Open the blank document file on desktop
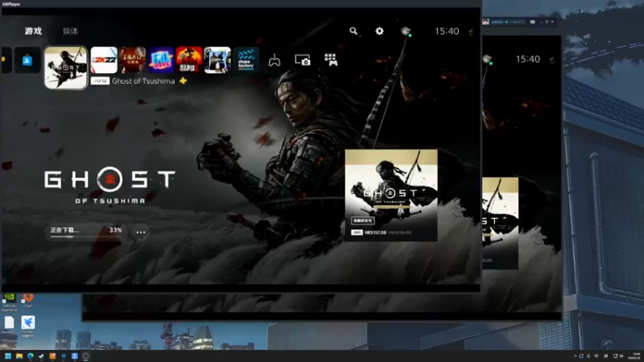Screen dimensions: 644x362 point(9,326)
